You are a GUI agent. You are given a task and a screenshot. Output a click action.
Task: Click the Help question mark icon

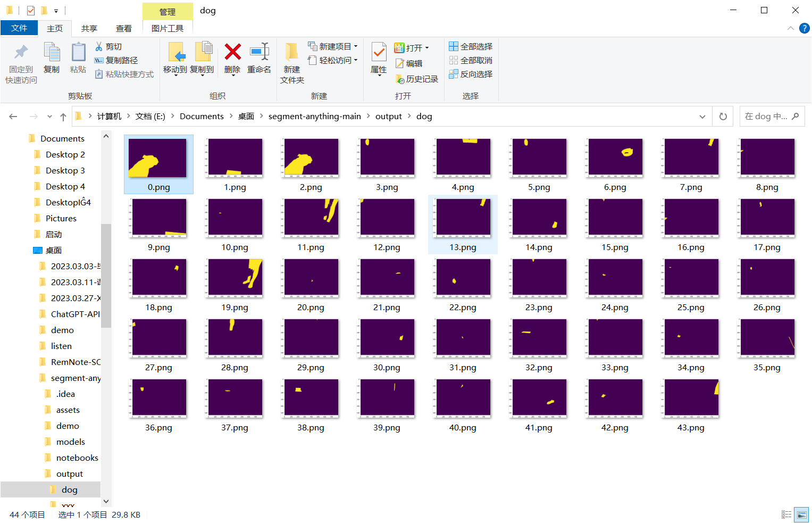[x=805, y=28]
